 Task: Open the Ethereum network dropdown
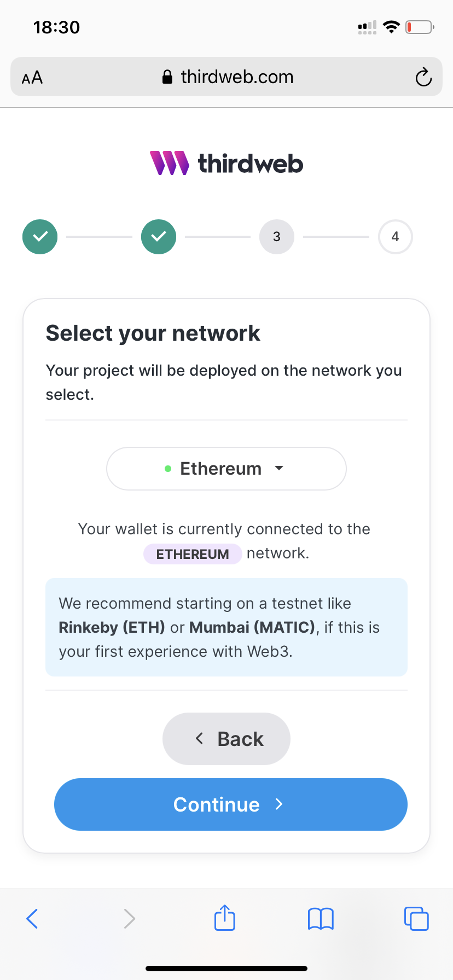click(226, 469)
